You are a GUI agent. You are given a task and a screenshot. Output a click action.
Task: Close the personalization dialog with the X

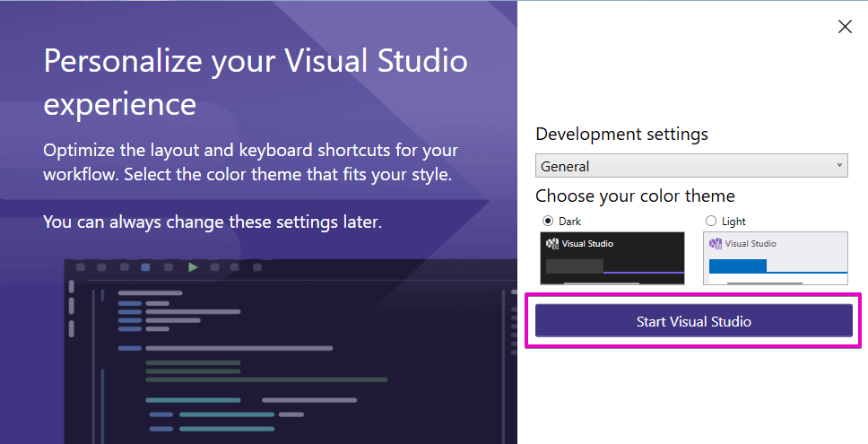click(844, 27)
